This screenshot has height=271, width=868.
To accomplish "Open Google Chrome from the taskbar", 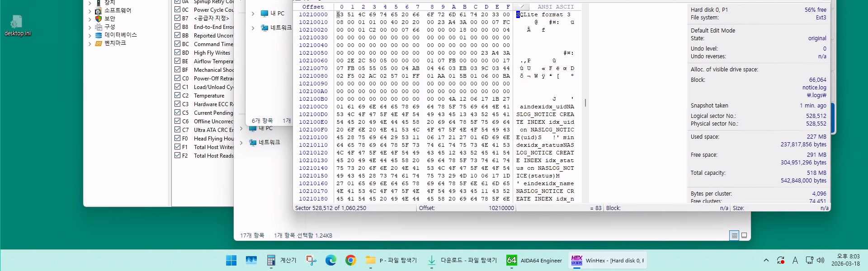I will point(351,260).
